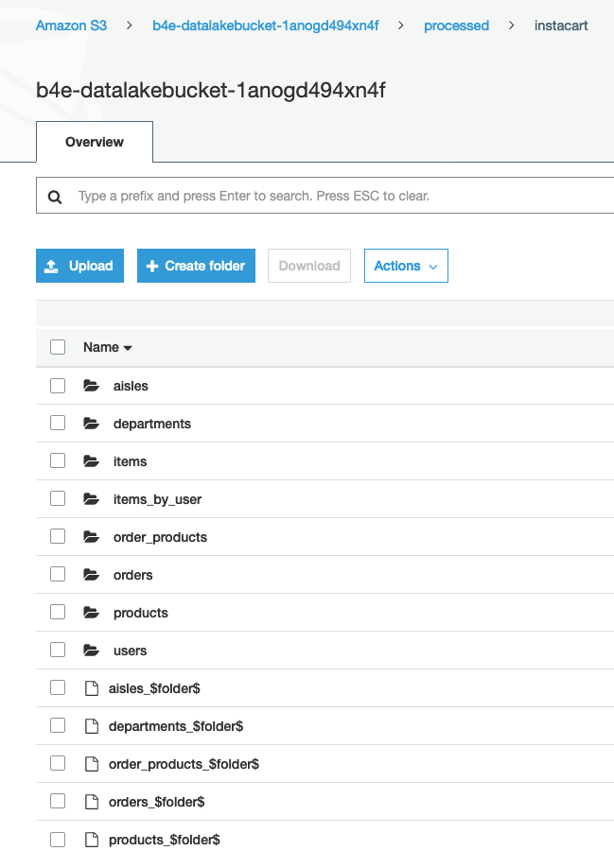
Task: Click the Upload button
Action: 79,266
